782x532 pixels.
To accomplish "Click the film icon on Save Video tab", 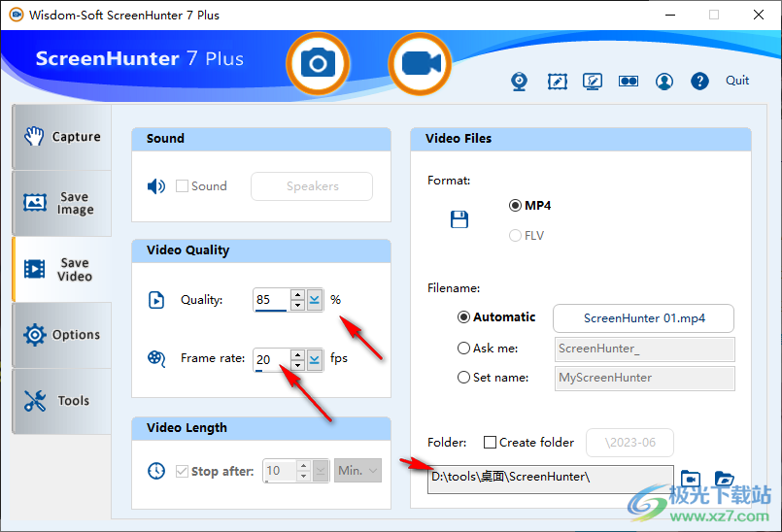I will [34, 269].
